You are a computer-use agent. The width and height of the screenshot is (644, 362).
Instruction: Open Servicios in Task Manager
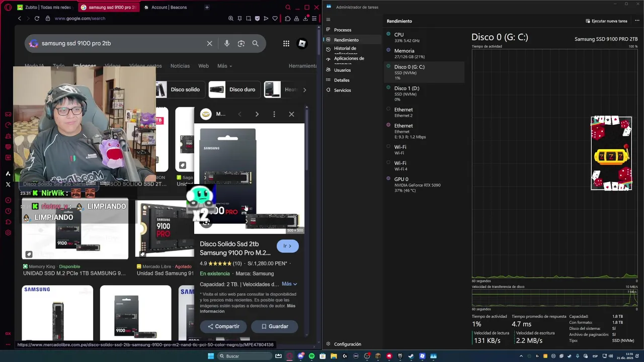353,90
